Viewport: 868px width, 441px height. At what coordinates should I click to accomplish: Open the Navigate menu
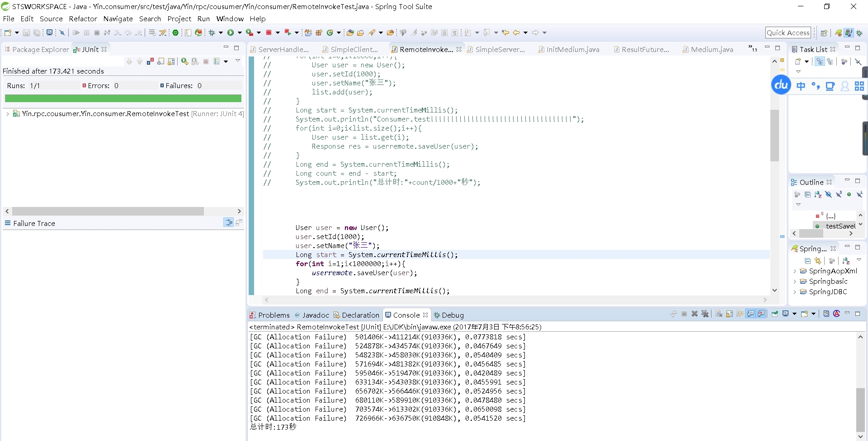pyautogui.click(x=118, y=19)
